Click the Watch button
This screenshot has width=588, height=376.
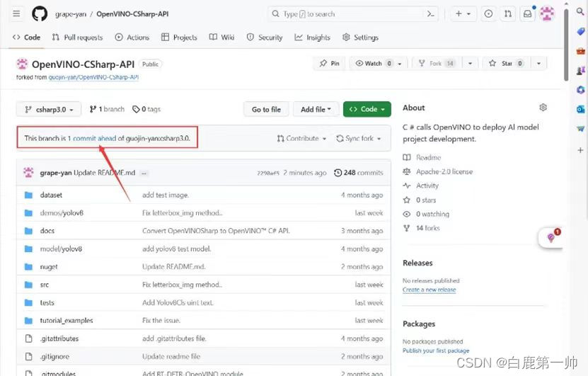point(374,64)
